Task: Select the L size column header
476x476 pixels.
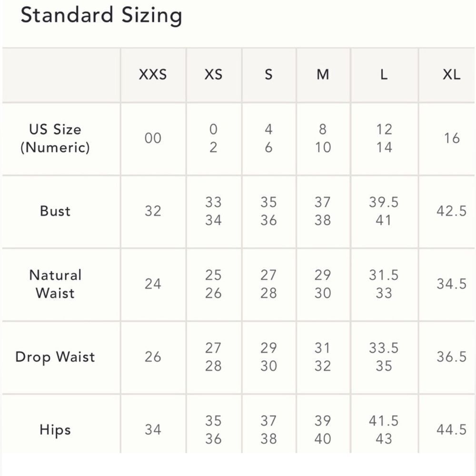Action: click(384, 74)
